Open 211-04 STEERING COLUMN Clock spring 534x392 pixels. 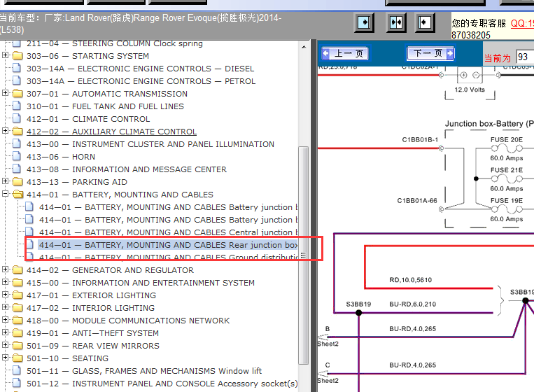115,43
